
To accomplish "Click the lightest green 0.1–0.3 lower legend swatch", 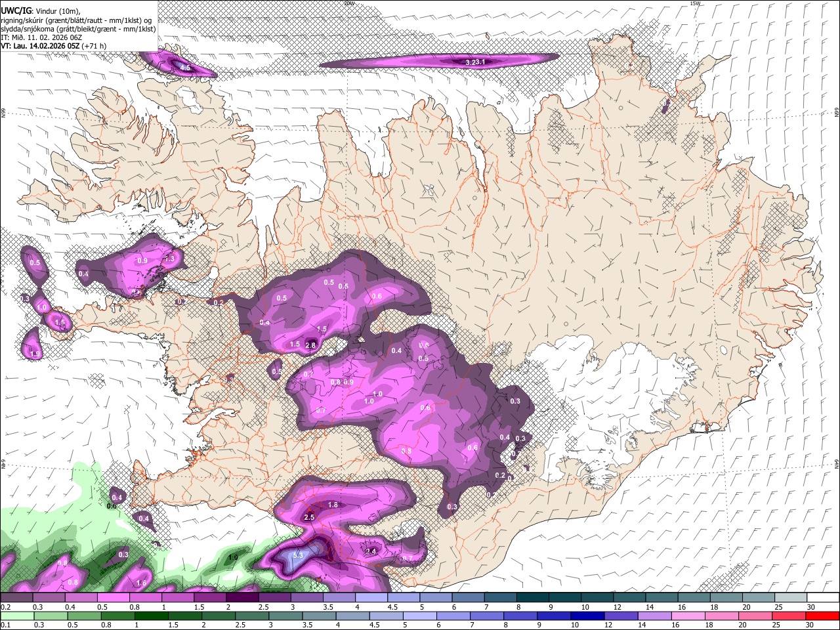I will coord(16,616).
